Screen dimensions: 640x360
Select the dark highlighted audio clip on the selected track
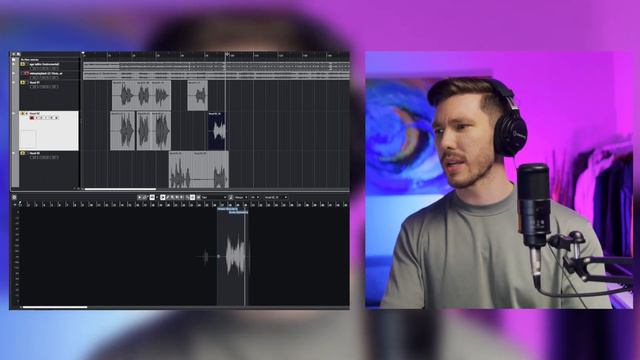(217, 131)
